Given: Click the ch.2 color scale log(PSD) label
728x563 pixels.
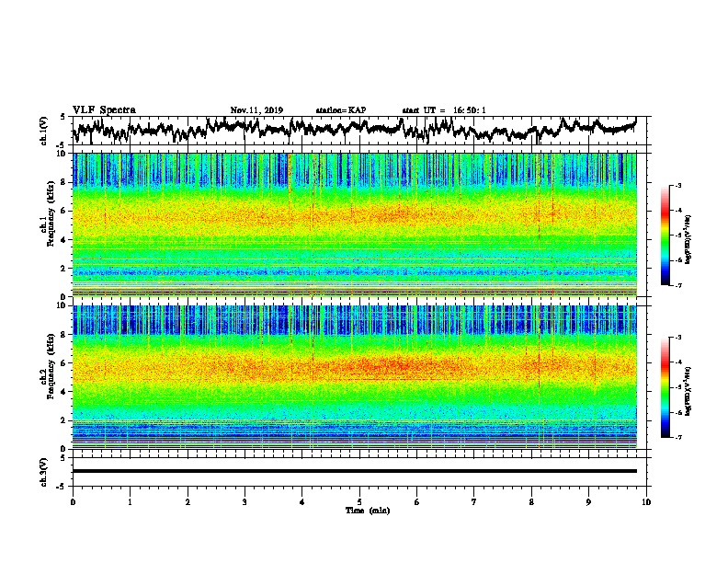Looking at the screenshot, I should 688,391.
